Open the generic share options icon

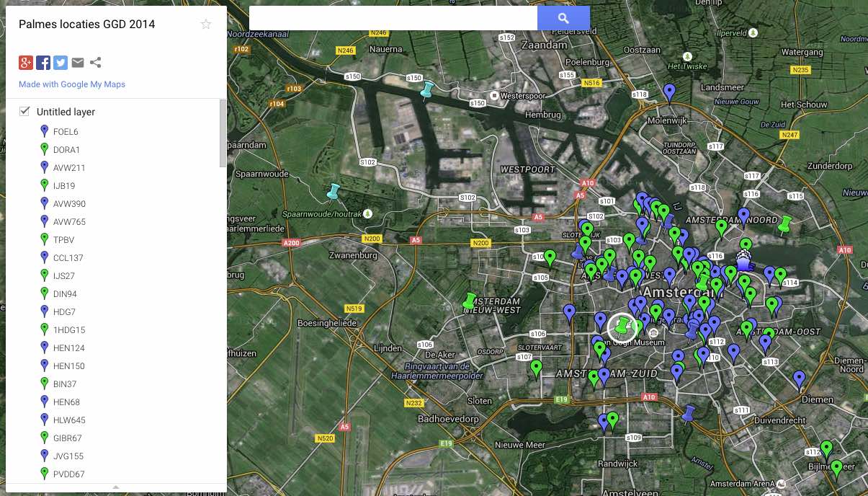click(x=95, y=63)
